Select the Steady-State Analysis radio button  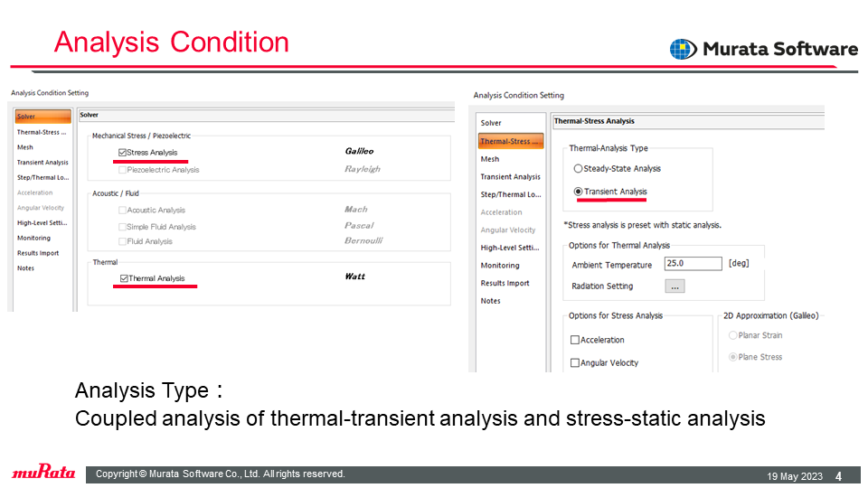click(578, 169)
